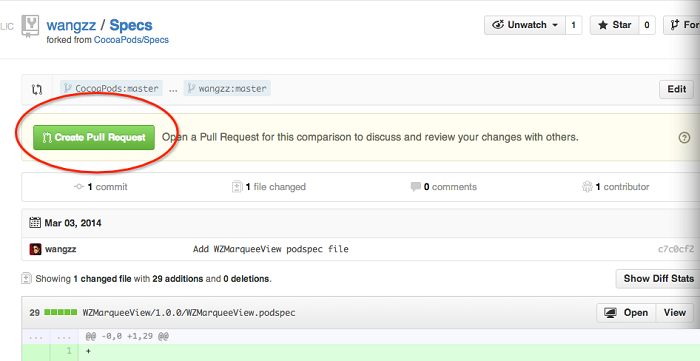Select the CocoaPods:master base branch

coord(111,88)
